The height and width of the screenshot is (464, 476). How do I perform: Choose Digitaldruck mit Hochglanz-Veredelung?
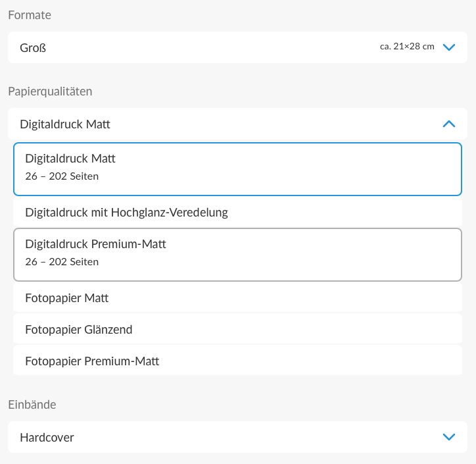[237, 213]
